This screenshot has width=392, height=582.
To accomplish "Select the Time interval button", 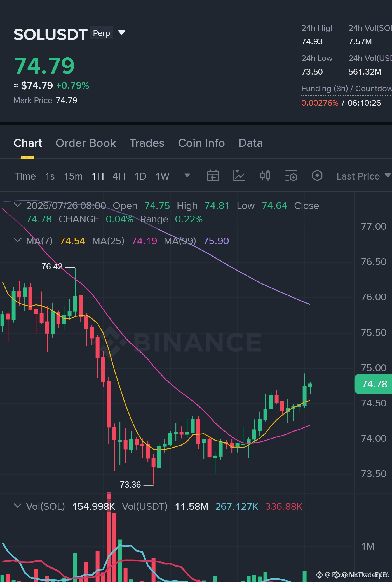I will 25,176.
